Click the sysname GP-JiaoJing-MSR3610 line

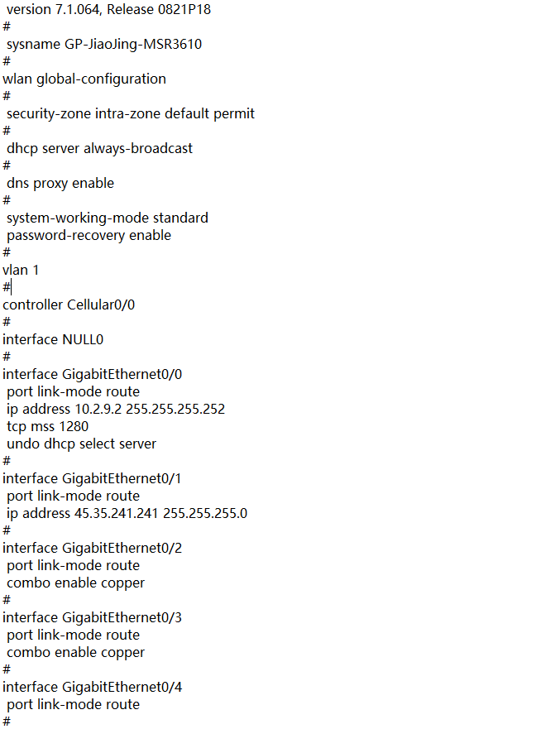coord(104,44)
